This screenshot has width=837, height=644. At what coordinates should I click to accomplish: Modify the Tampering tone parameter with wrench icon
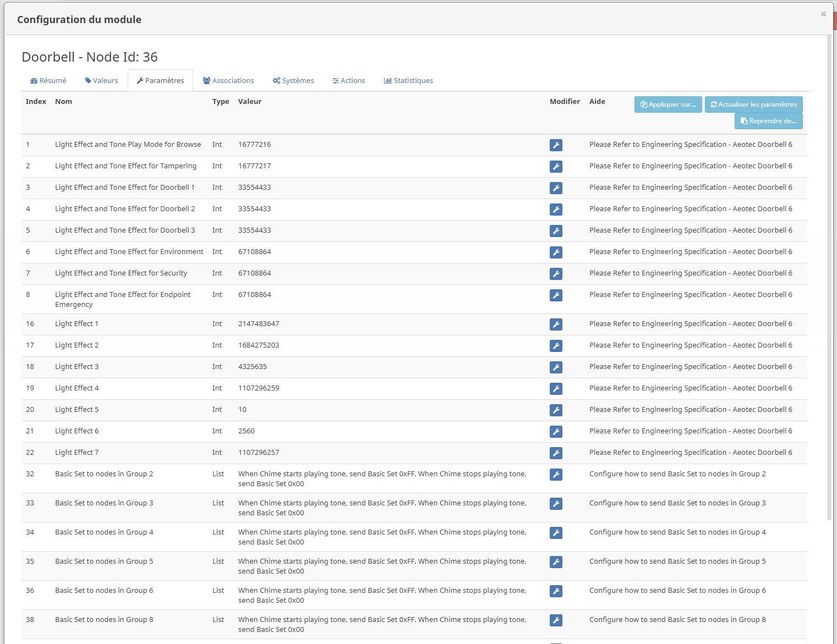[556, 167]
